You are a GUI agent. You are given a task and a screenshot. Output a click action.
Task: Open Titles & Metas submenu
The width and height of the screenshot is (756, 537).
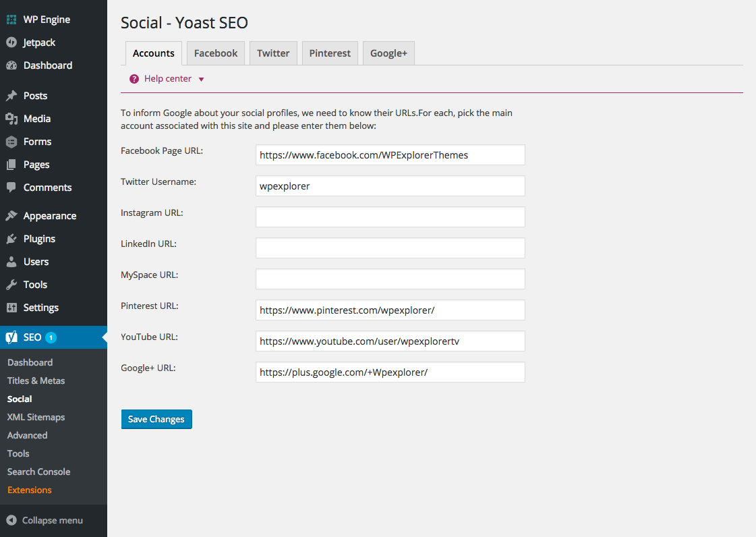[36, 380]
